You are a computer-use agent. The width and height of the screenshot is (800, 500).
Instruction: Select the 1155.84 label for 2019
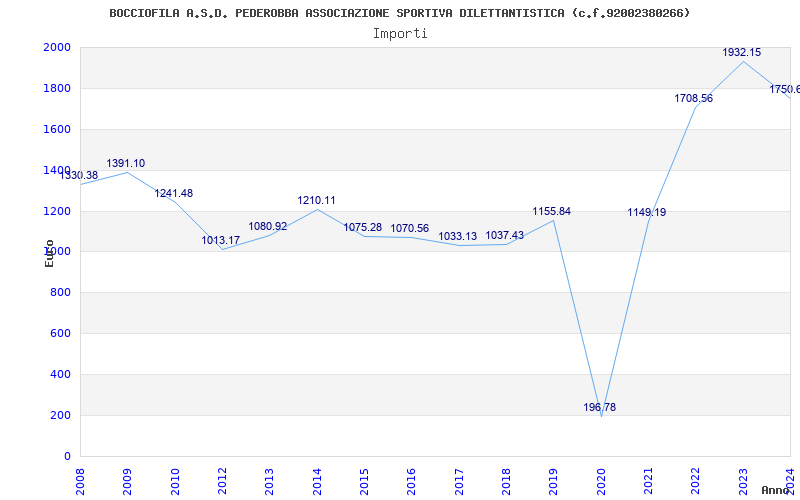[x=552, y=212]
